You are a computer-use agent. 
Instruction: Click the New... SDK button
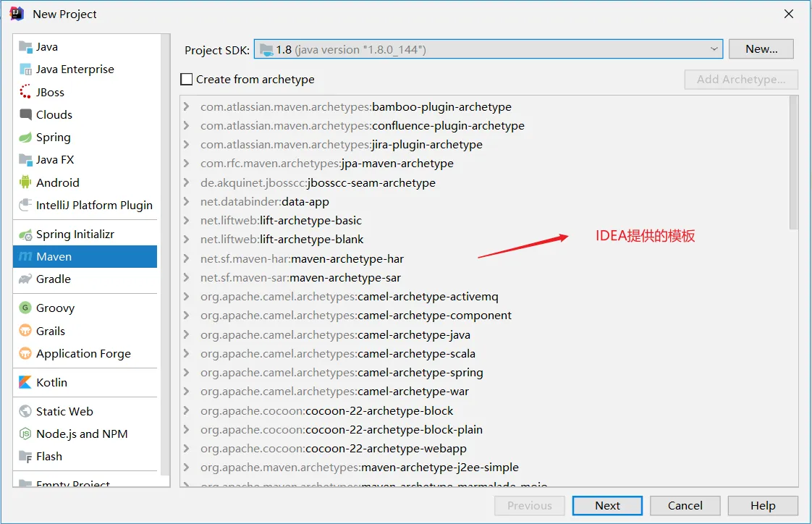click(761, 49)
